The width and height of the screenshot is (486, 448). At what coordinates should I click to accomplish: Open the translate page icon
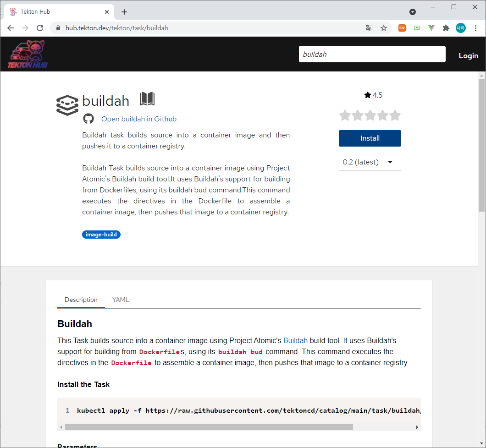click(x=369, y=28)
